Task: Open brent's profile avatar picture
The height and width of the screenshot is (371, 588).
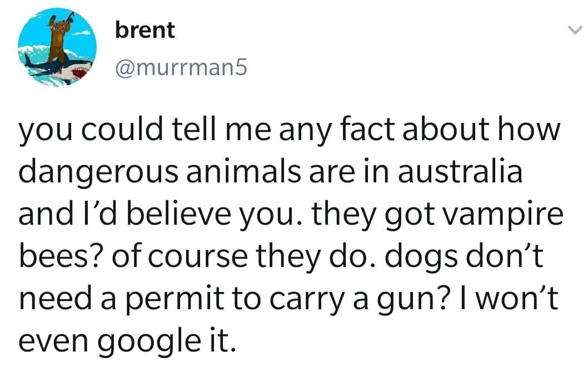Action: coord(57,47)
